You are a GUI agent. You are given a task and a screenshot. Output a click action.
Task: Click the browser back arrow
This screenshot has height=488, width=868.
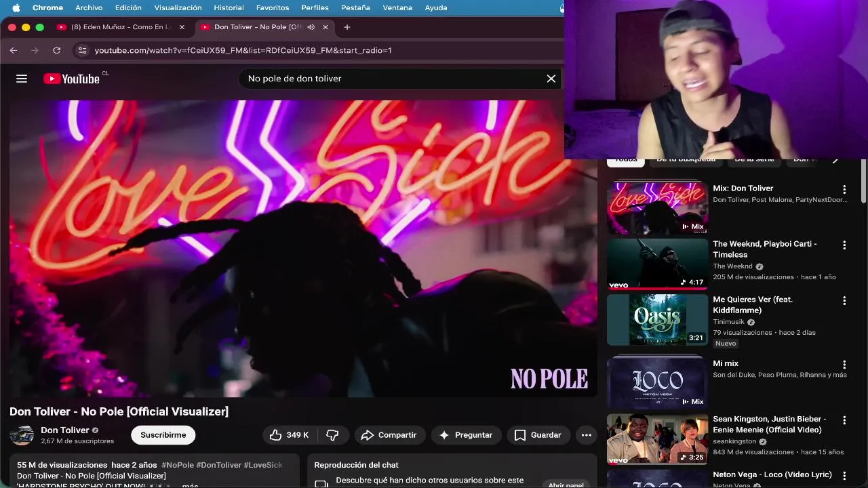coord(13,50)
